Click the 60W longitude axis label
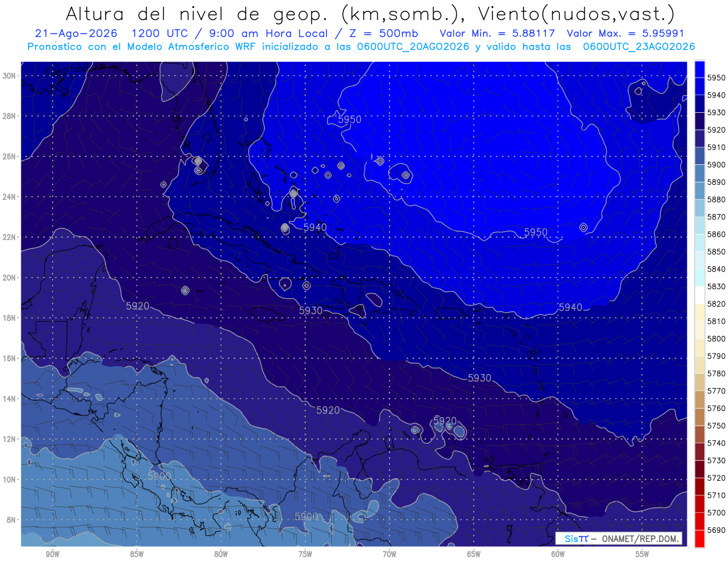Image resolution: width=728 pixels, height=562 pixels. tap(558, 555)
